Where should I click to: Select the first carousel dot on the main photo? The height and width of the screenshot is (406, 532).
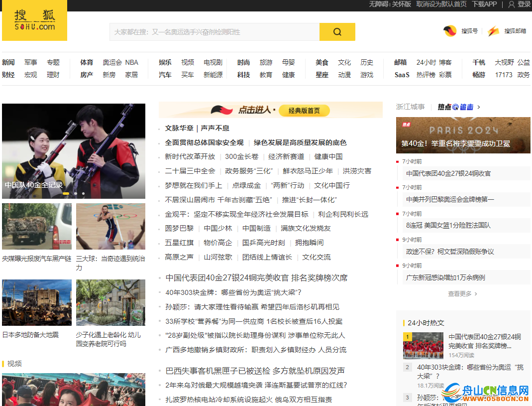(66, 194)
